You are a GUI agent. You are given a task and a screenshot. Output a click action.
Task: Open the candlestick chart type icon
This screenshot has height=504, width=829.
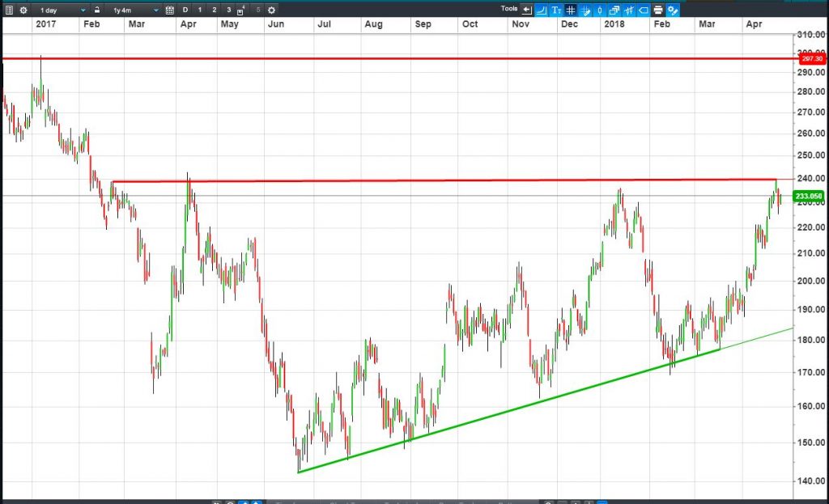[600, 10]
